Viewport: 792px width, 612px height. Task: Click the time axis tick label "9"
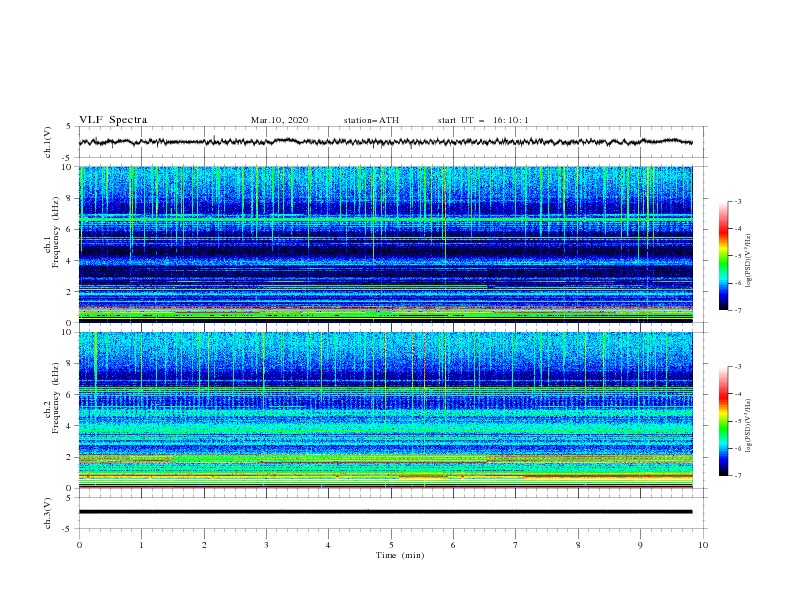(640, 545)
